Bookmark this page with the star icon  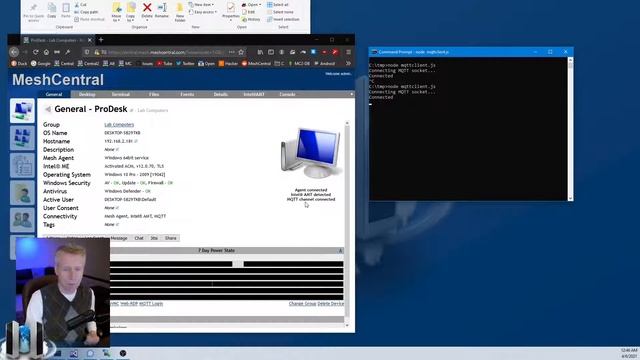coord(241,52)
